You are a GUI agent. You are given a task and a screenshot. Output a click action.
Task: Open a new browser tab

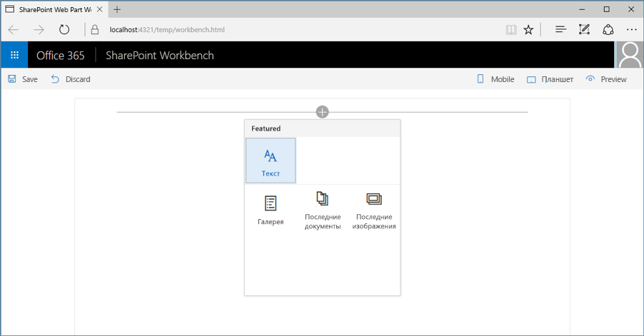(117, 9)
